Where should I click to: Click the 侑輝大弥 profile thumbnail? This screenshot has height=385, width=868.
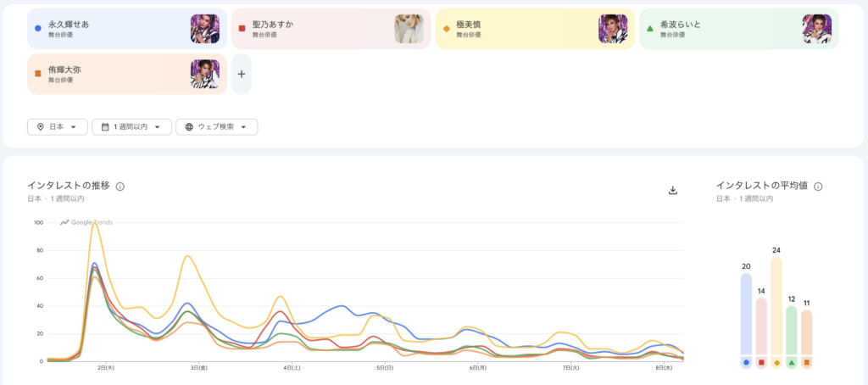pyautogui.click(x=205, y=75)
